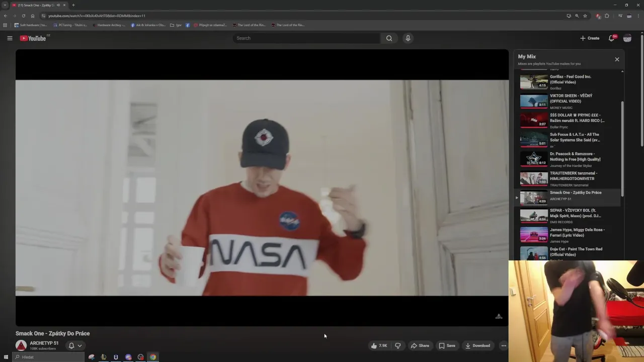The width and height of the screenshot is (644, 362).
Task: Click the Hledat taskbar search box
Action: pos(48,357)
